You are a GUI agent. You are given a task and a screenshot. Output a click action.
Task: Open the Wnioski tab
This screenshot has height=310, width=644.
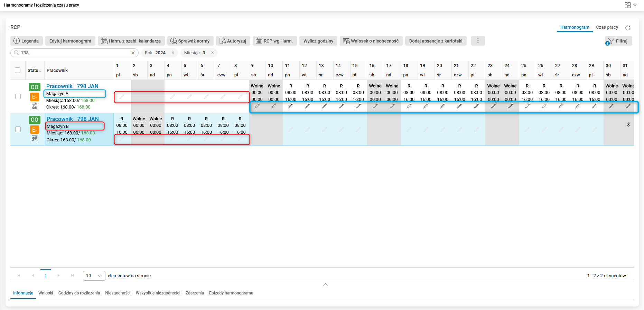[46, 293]
